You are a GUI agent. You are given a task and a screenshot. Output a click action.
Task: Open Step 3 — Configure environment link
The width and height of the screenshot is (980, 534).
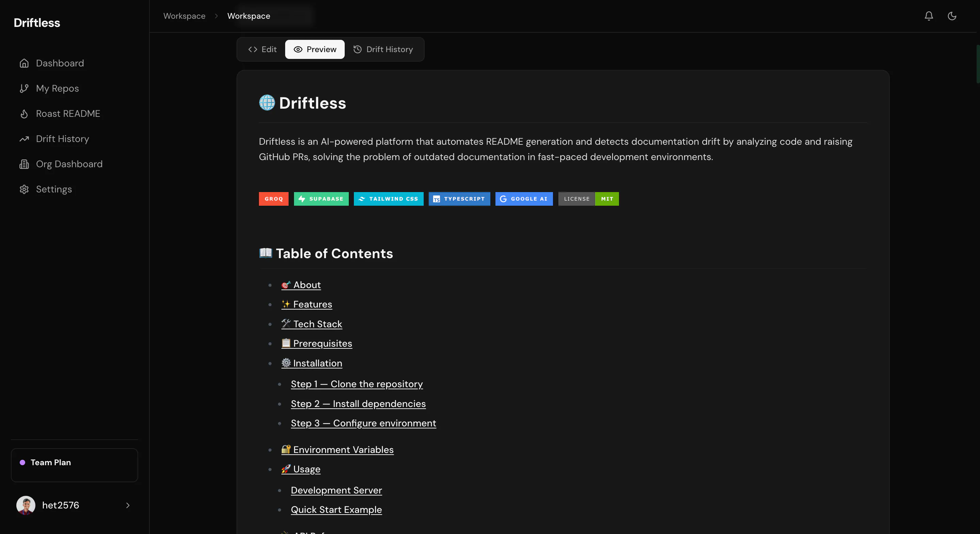[364, 423]
